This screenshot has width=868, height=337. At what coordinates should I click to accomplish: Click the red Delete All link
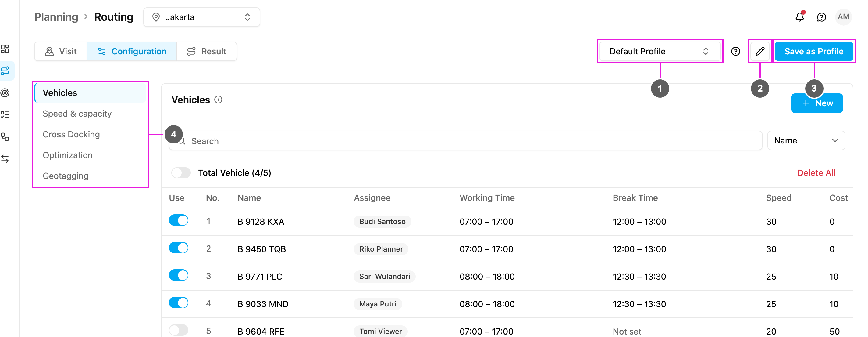[816, 173]
